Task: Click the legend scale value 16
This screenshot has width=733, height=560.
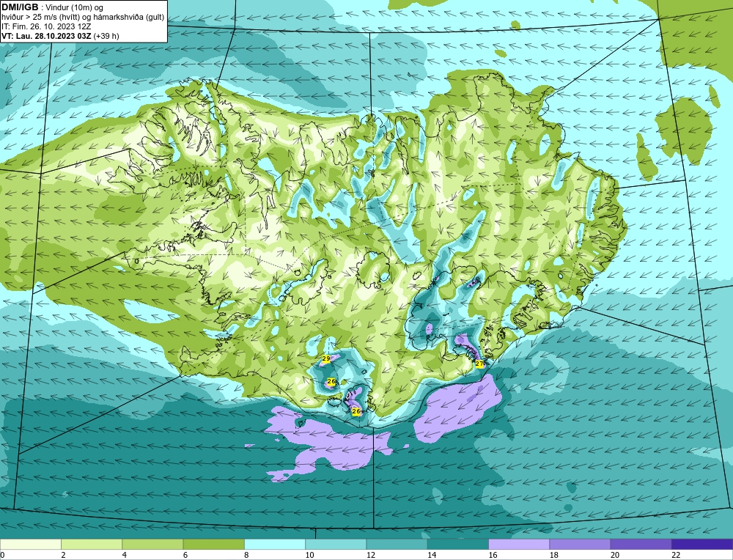Action: 493,555
